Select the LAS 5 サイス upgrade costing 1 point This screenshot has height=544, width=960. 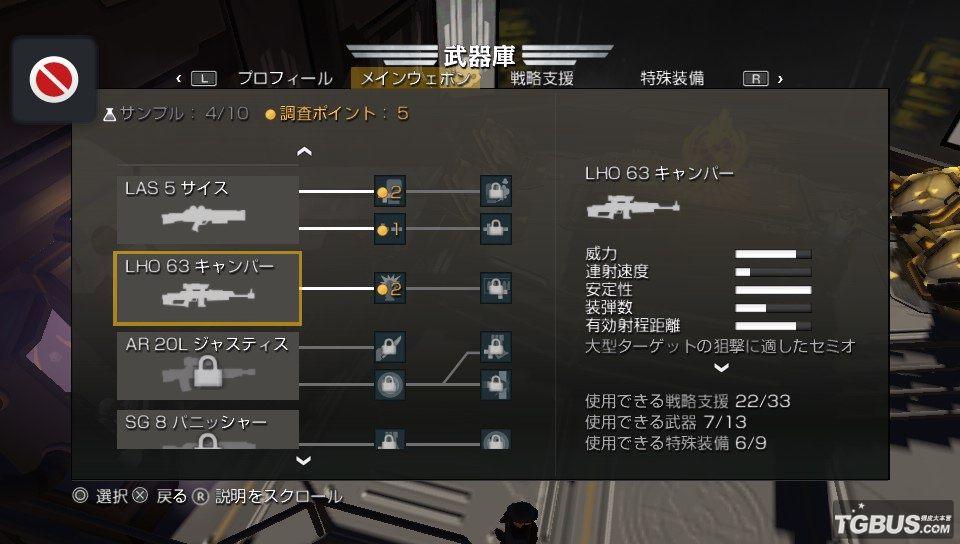pyautogui.click(x=390, y=229)
